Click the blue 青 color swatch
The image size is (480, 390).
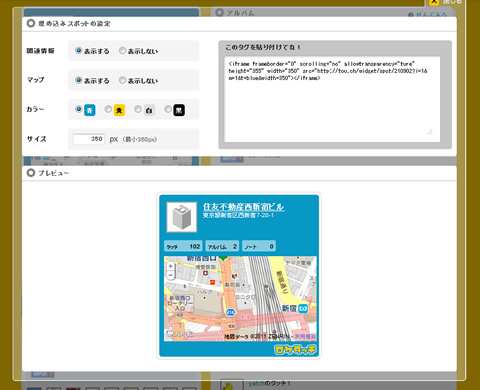(90, 110)
